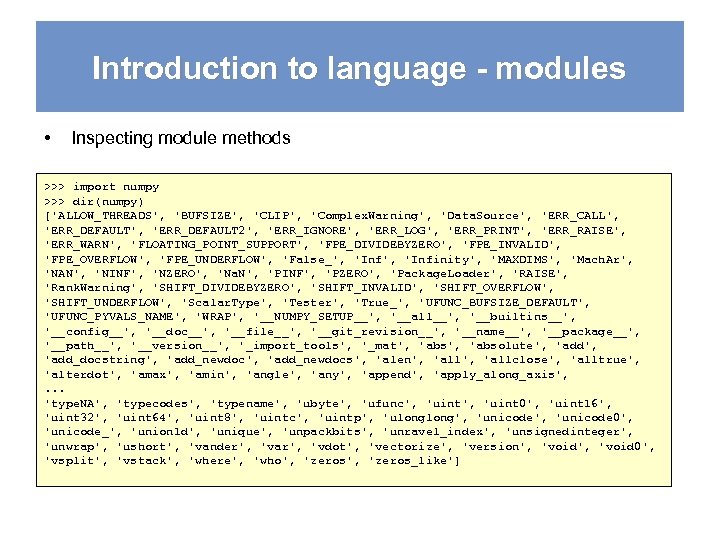Screen dimensions: 720x540
Task: Select the bullet text 'Inspecting module methods'
Action: tap(181, 138)
